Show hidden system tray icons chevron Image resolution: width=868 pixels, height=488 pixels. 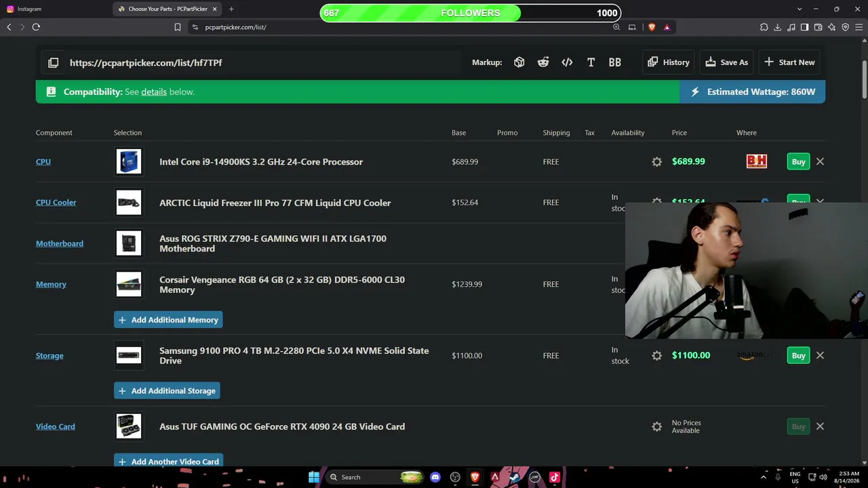coord(763,477)
